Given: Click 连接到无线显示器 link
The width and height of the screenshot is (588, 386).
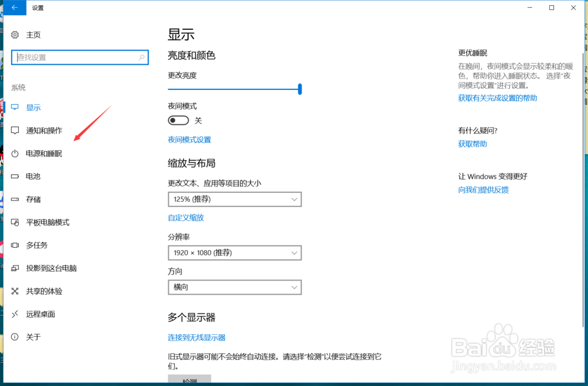Looking at the screenshot, I should click(196, 337).
